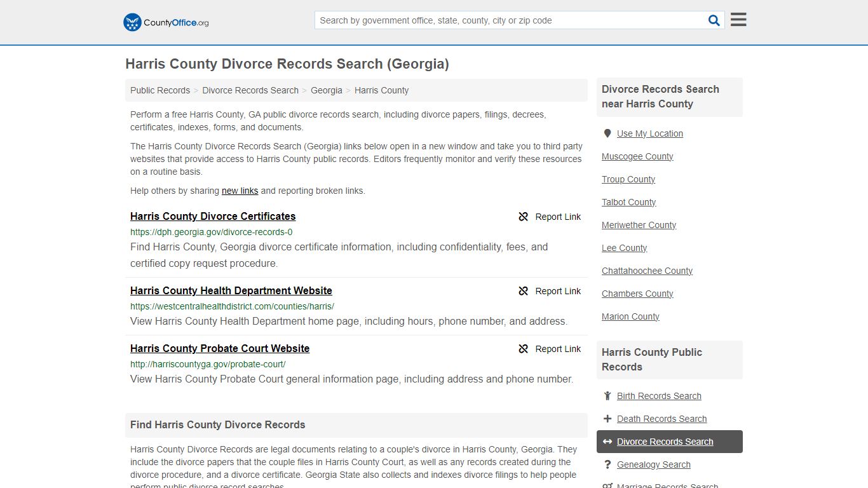The width and height of the screenshot is (868, 488).
Task: Open Harris County Divorce Certificates link
Action: [x=213, y=216]
